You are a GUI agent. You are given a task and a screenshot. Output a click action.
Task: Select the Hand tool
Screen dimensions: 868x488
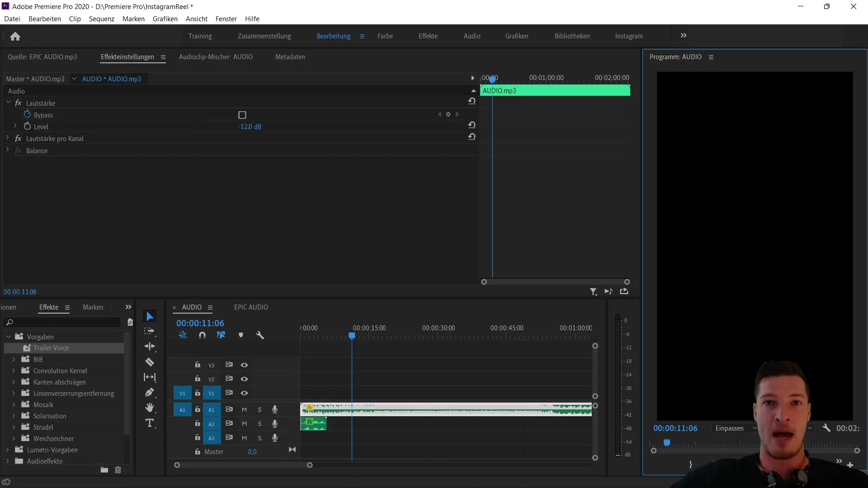pyautogui.click(x=150, y=408)
